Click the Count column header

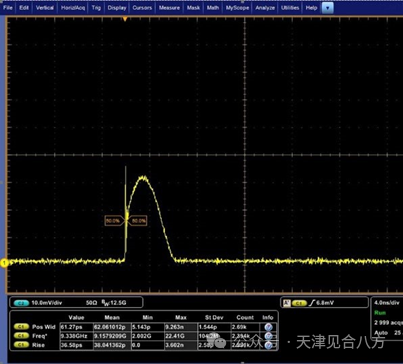(x=245, y=318)
